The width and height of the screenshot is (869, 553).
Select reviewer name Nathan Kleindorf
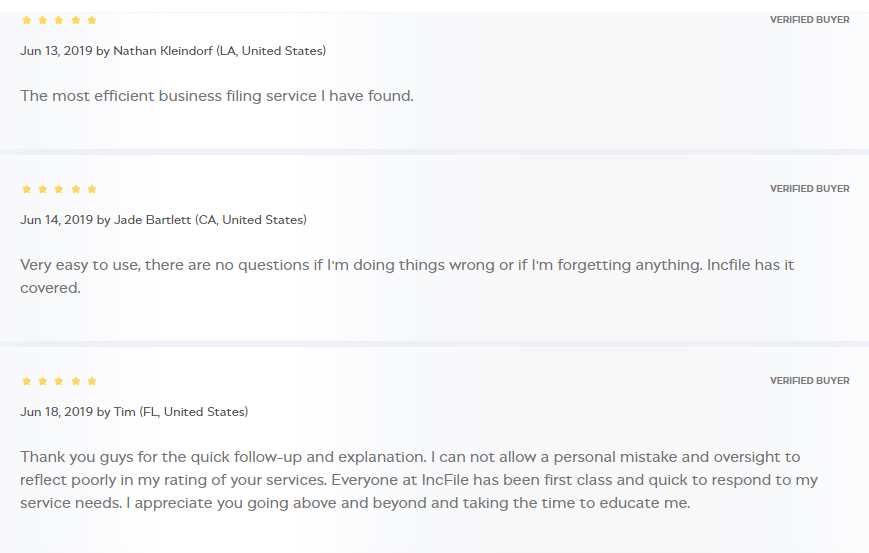click(162, 51)
